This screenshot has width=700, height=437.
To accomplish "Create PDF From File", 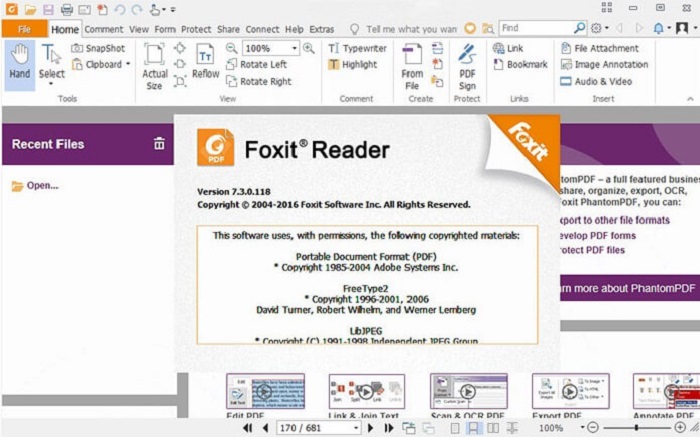I will (x=412, y=67).
